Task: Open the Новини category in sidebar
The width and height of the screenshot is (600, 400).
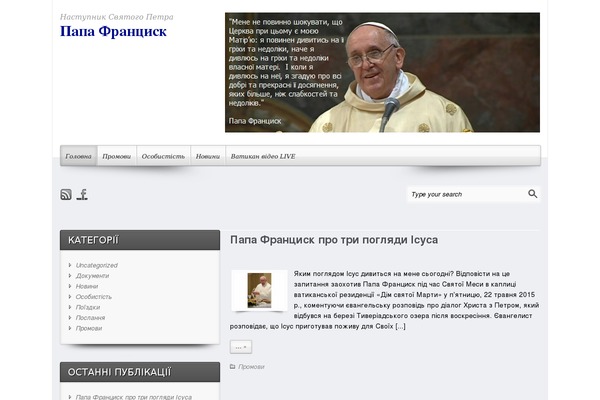Action: click(x=87, y=286)
